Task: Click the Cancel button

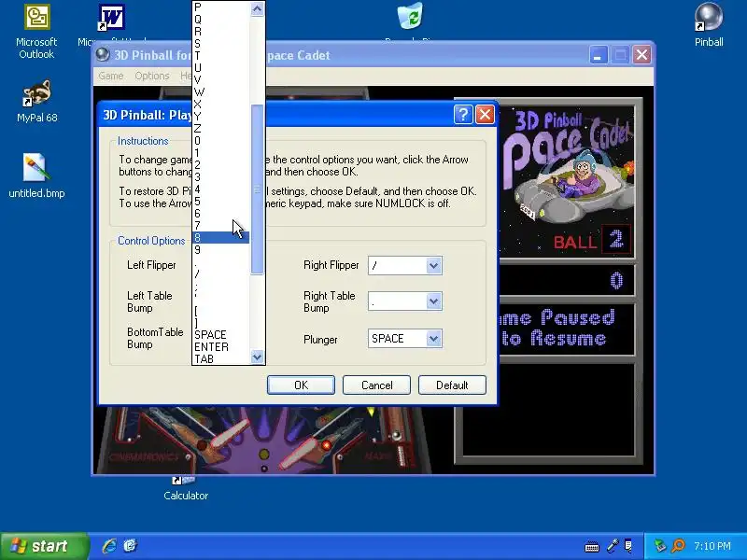Action: coord(376,385)
